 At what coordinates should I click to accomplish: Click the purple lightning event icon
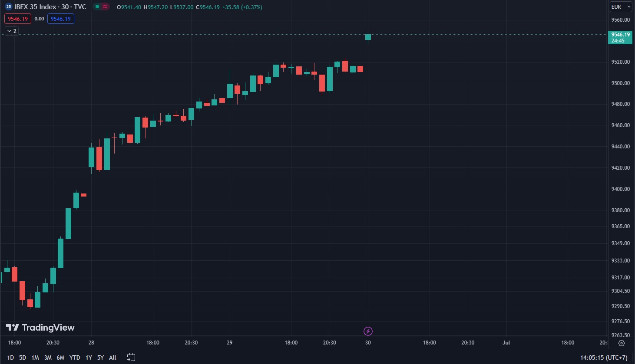tap(368, 331)
